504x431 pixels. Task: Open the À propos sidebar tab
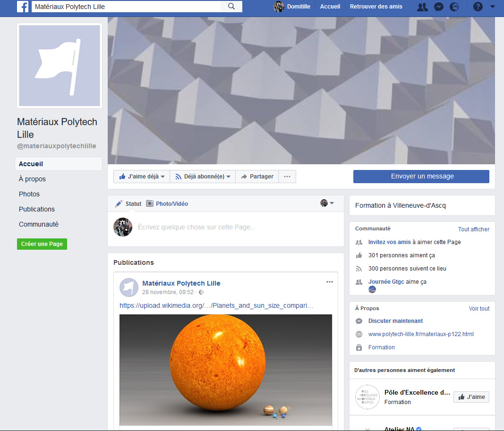32,179
